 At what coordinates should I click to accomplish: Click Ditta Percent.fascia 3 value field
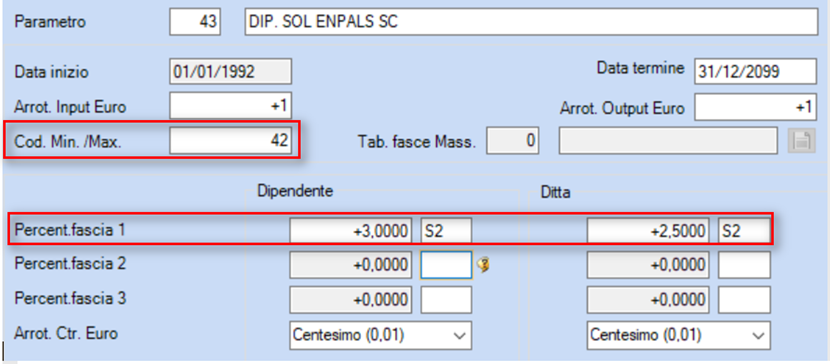click(x=648, y=300)
